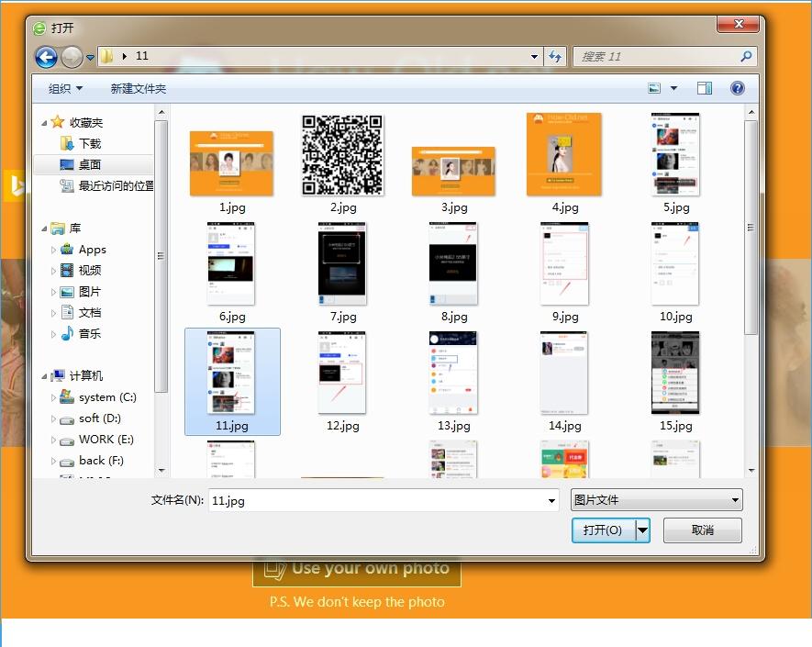812x647 pixels.
Task: Expand the system (C:) drive tree node
Action: coord(53,397)
